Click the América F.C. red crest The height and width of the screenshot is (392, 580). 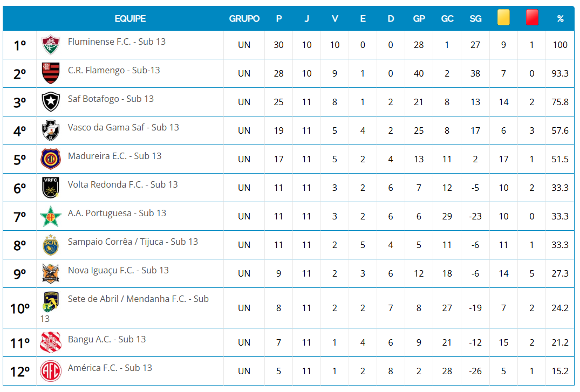click(x=50, y=371)
